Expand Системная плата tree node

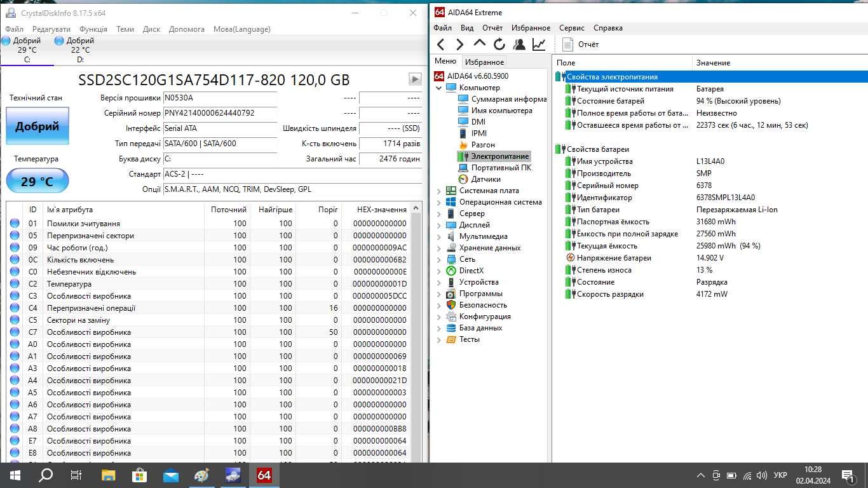438,191
